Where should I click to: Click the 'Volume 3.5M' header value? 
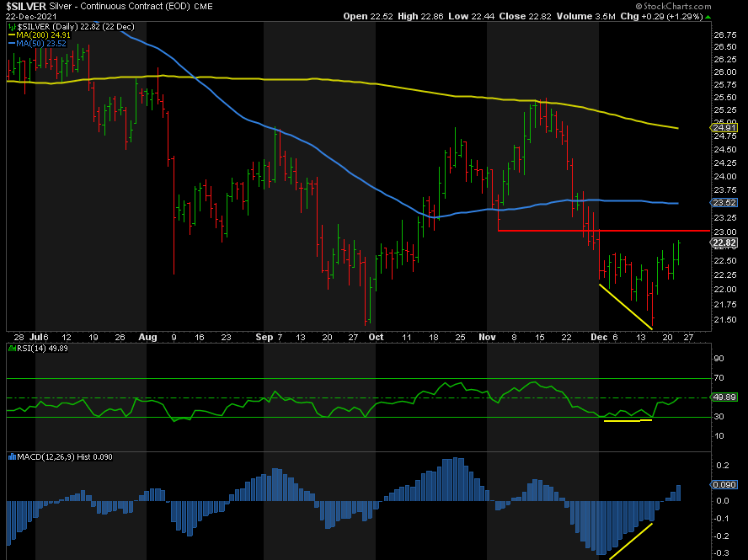point(585,16)
